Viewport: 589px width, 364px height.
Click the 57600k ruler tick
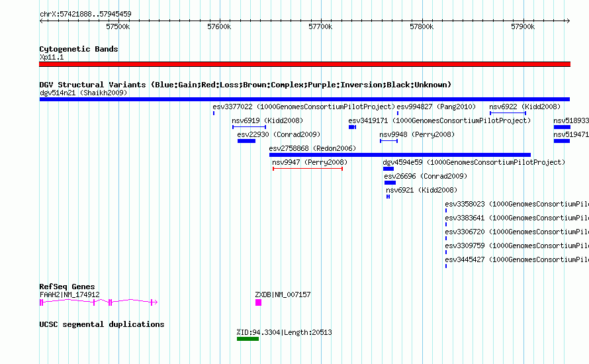pyautogui.click(x=219, y=26)
